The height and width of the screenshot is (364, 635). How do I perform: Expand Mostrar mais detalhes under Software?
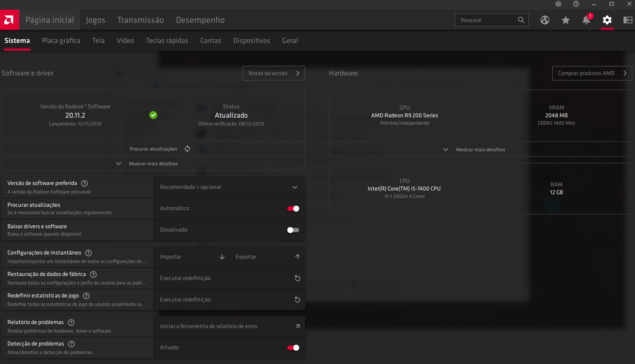tap(153, 164)
